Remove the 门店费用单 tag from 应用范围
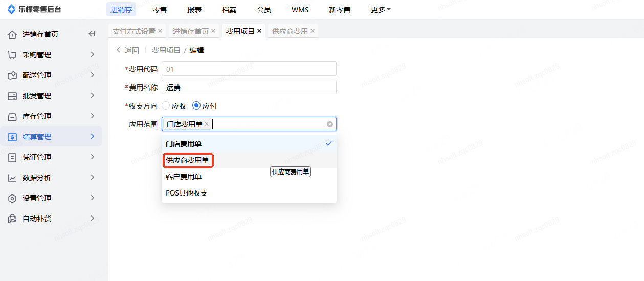The image size is (644, 281). pyautogui.click(x=207, y=124)
